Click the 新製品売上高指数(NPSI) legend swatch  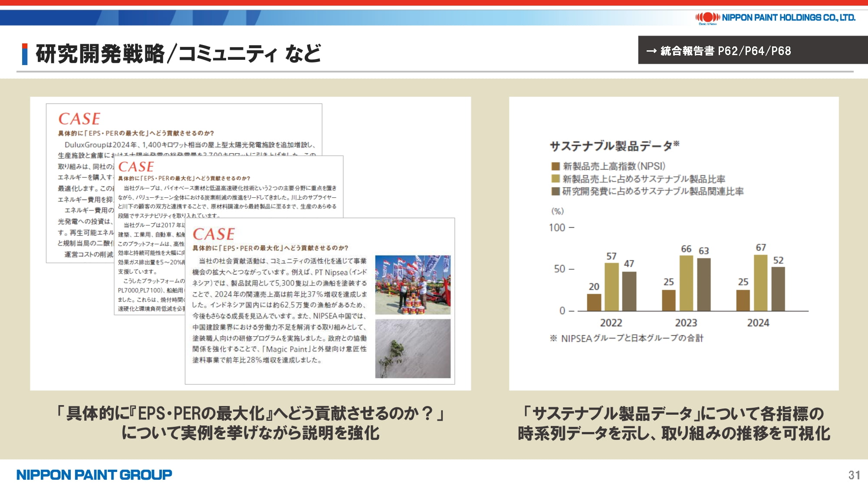555,166
